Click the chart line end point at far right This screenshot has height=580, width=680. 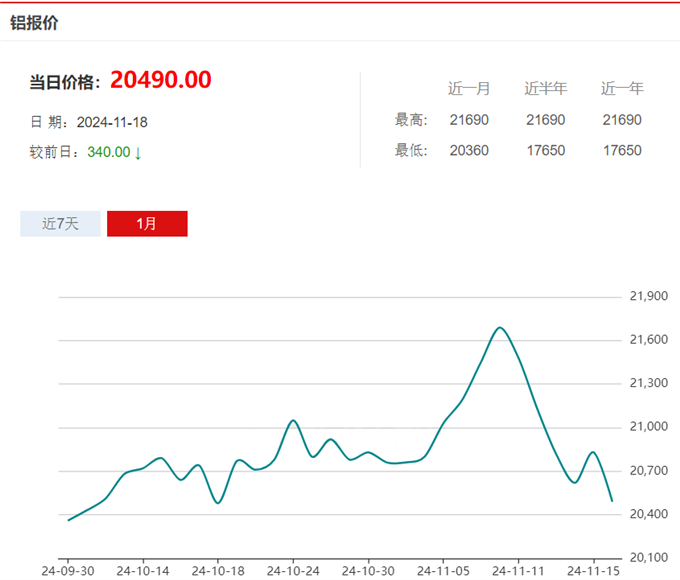tap(612, 501)
